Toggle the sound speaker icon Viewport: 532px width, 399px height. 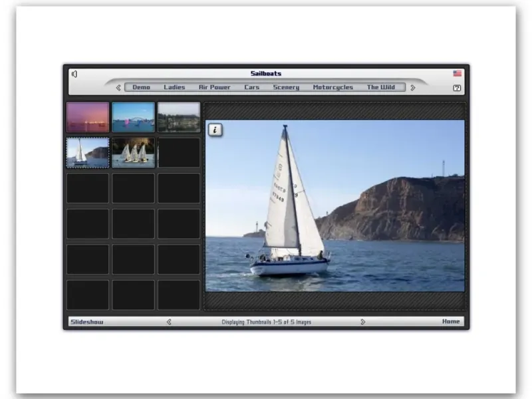[74, 74]
